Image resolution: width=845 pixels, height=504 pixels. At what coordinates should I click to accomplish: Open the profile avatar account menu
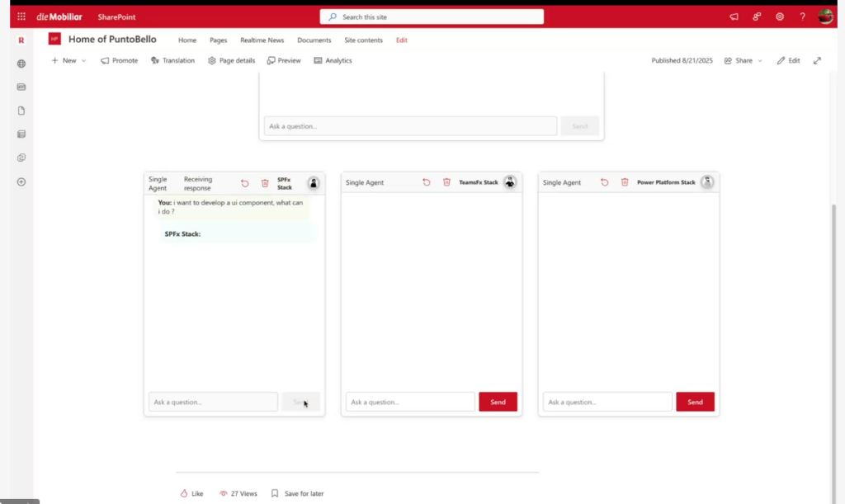click(825, 16)
